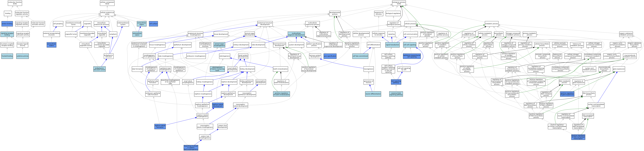Select the 'frizzled binding' node
The width and height of the screenshot is (644, 151).
coord(7,56)
